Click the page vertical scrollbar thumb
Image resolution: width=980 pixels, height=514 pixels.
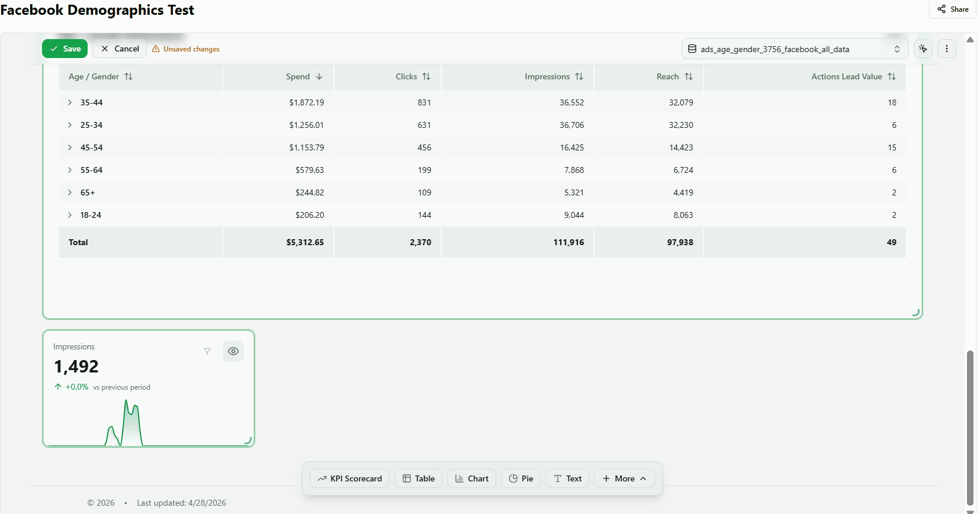click(x=970, y=428)
